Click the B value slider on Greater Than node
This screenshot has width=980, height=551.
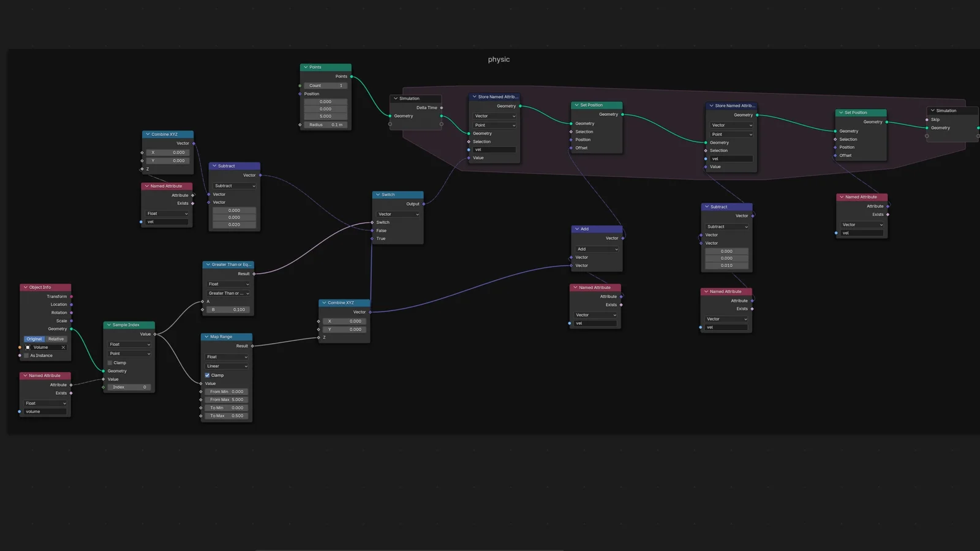228,310
